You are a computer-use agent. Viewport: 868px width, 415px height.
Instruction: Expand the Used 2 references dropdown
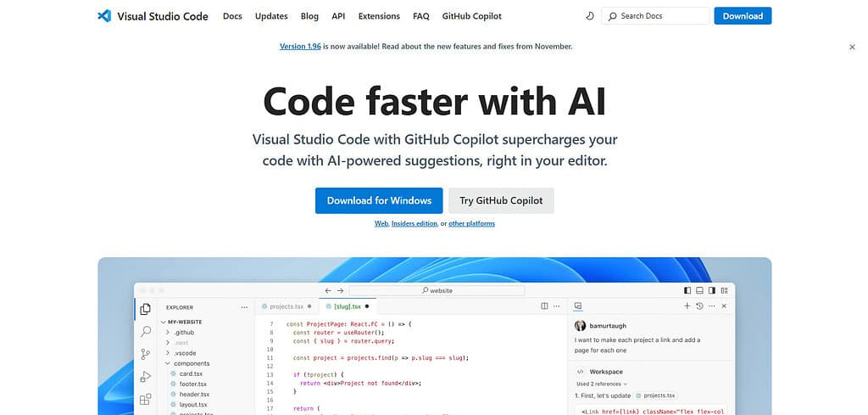(x=602, y=384)
